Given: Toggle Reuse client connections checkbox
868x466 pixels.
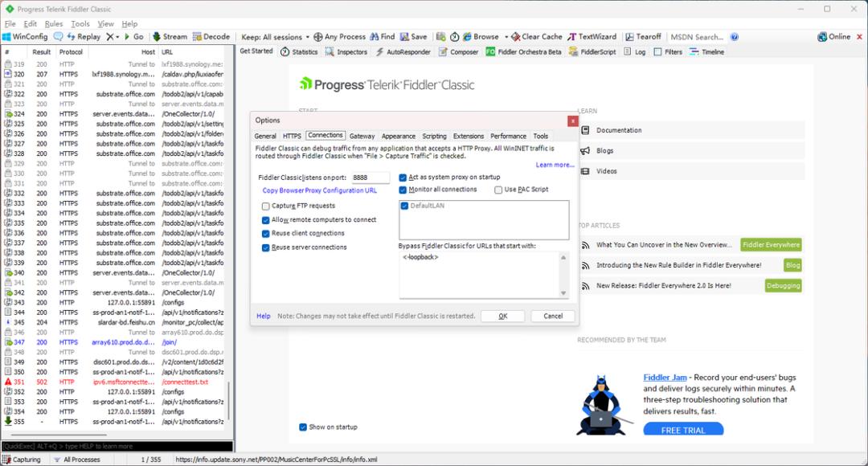Looking at the screenshot, I should pyautogui.click(x=266, y=234).
